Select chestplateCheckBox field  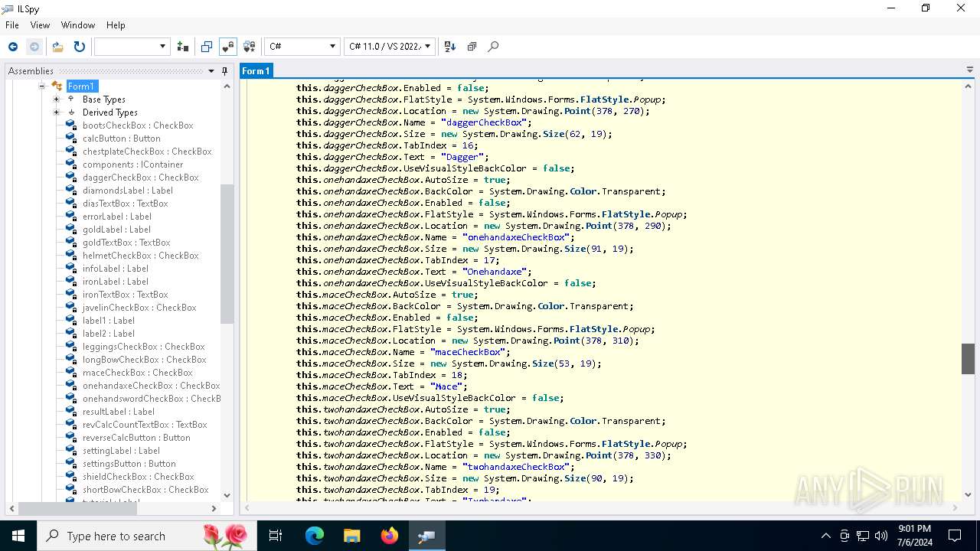[x=147, y=152]
